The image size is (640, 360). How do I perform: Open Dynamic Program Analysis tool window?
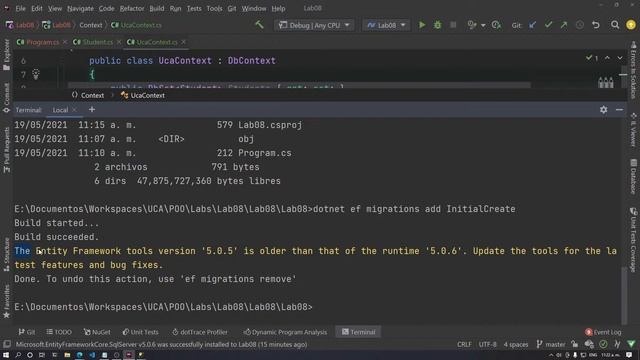pos(285,332)
